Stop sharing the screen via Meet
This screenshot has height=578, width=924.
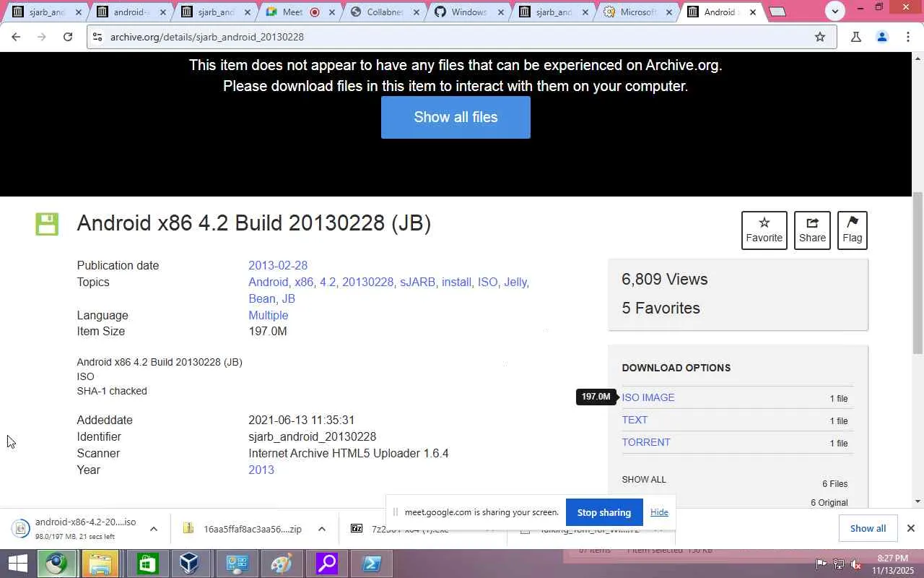(604, 512)
